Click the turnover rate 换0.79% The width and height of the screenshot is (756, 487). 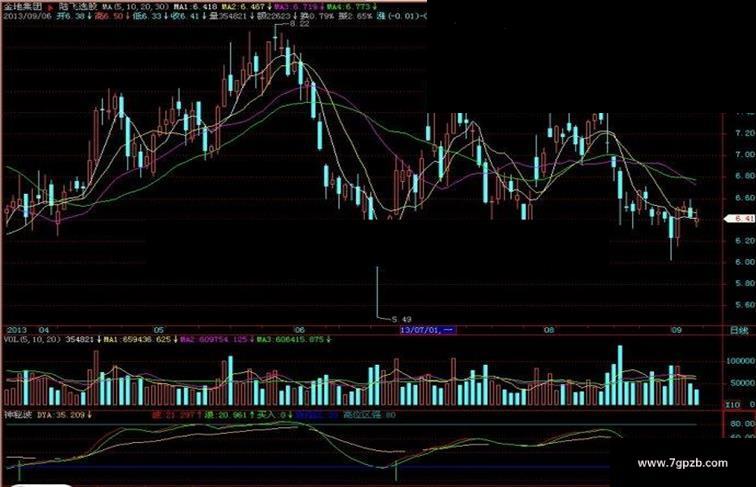coord(317,16)
